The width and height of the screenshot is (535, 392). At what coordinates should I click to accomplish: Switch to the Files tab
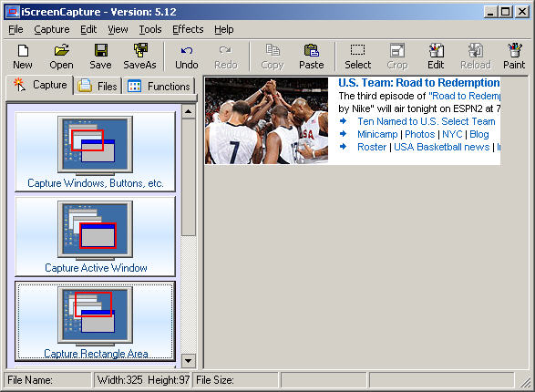(98, 87)
